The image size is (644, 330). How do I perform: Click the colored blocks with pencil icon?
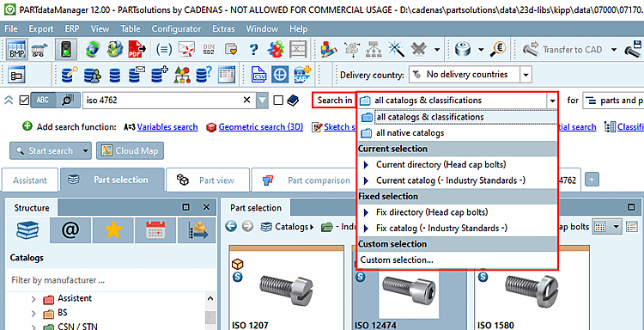[329, 50]
